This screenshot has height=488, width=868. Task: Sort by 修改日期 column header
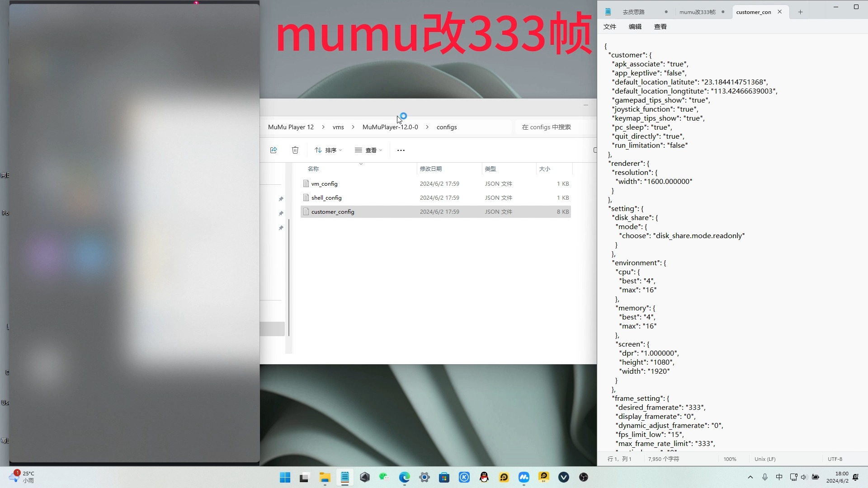[x=431, y=169]
